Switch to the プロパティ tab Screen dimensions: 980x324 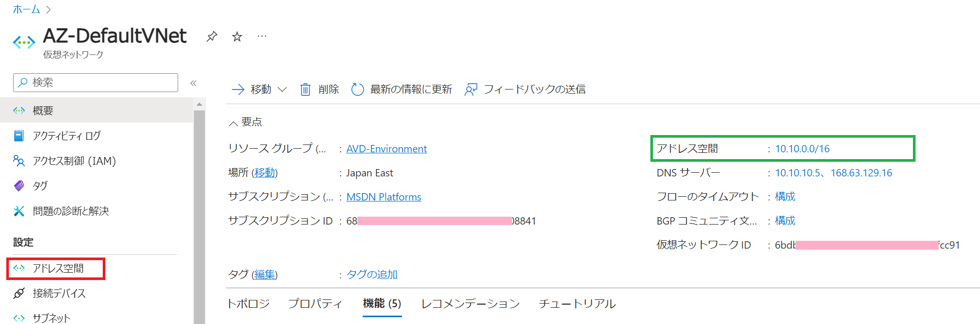315,304
